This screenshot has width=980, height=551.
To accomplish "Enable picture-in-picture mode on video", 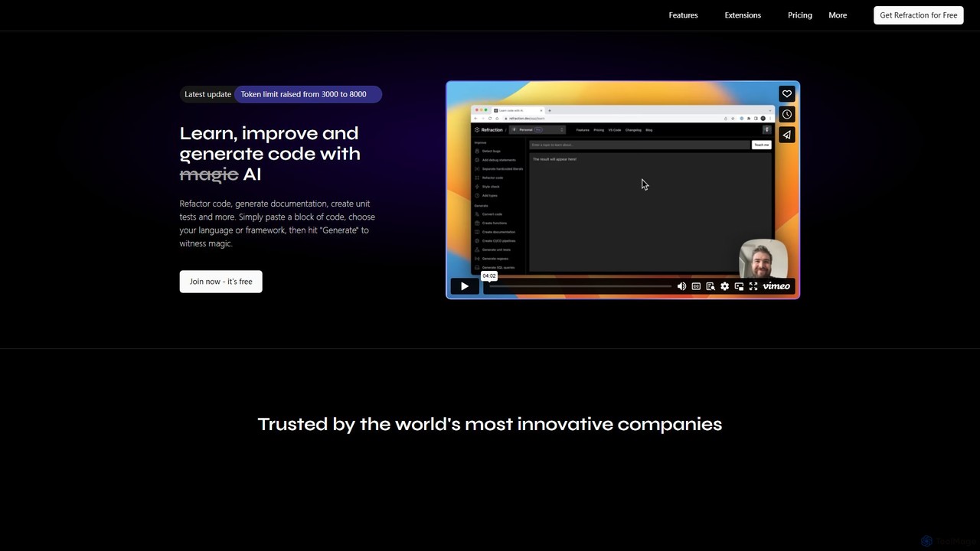I will coord(739,286).
